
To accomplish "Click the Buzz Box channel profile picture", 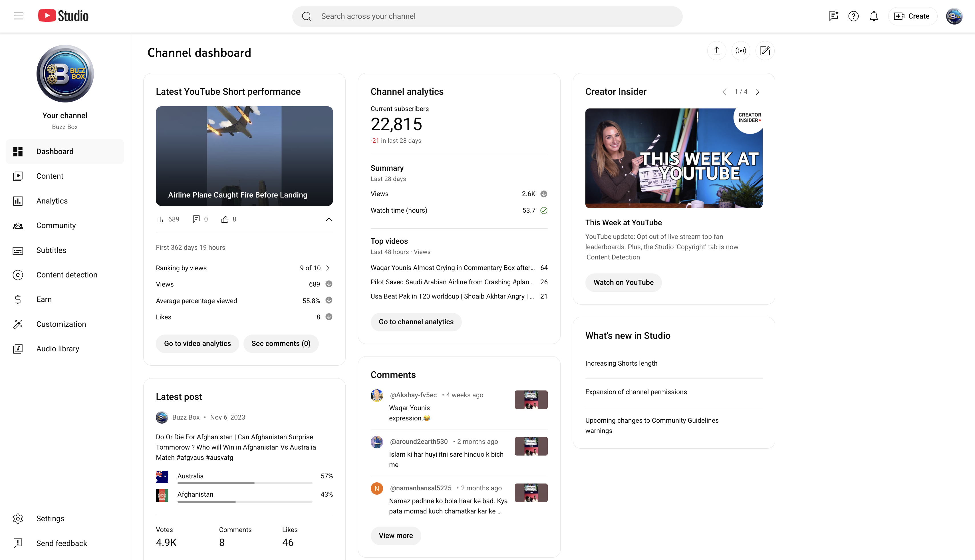I will pos(65,74).
